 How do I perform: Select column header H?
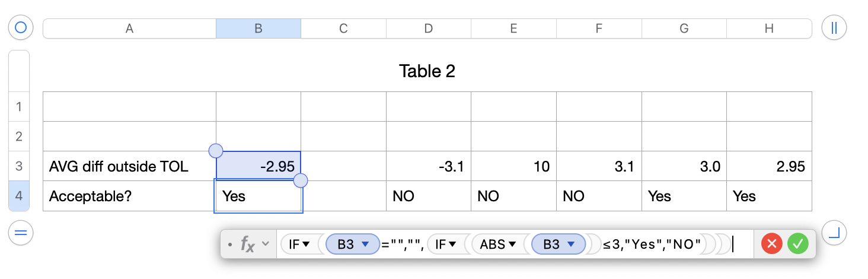click(769, 28)
